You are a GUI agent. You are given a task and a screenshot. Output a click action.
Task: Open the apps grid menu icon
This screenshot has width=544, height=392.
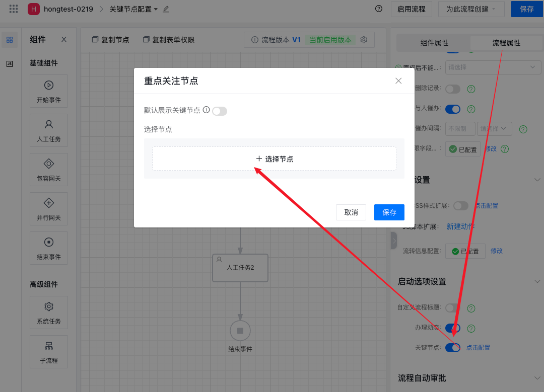pyautogui.click(x=14, y=9)
